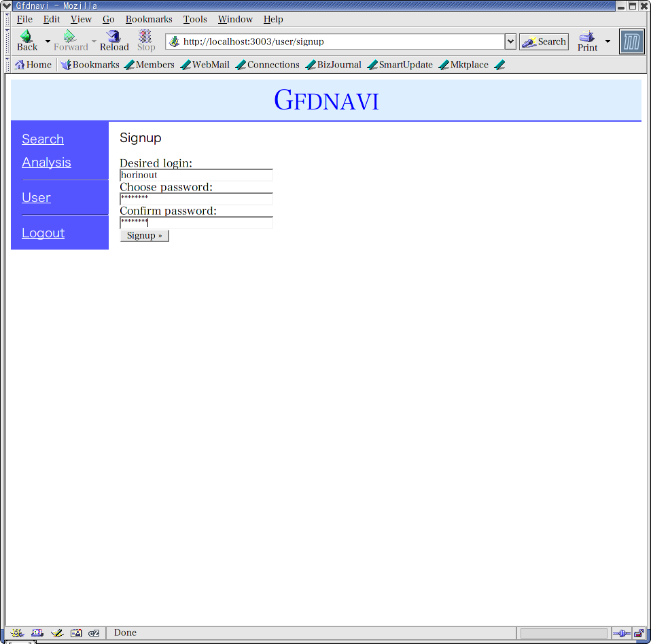Toggle the online/offline connection icon
The height and width of the screenshot is (644, 651).
click(621, 633)
